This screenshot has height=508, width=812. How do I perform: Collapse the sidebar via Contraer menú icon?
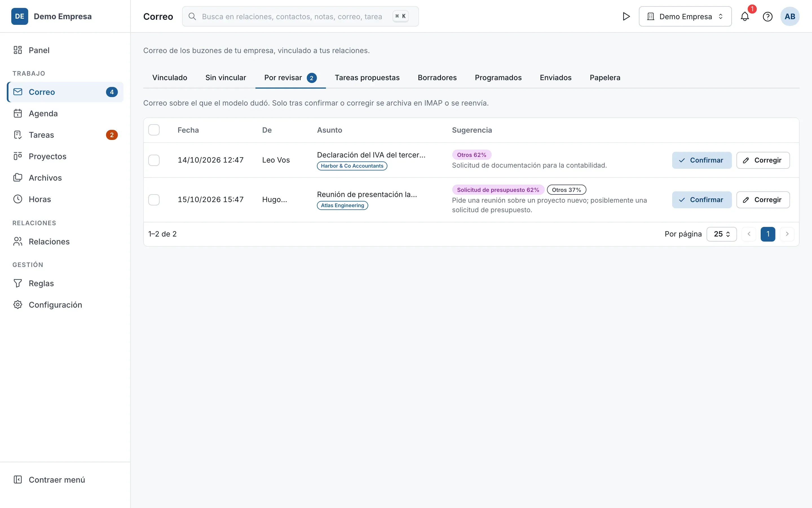(x=18, y=479)
